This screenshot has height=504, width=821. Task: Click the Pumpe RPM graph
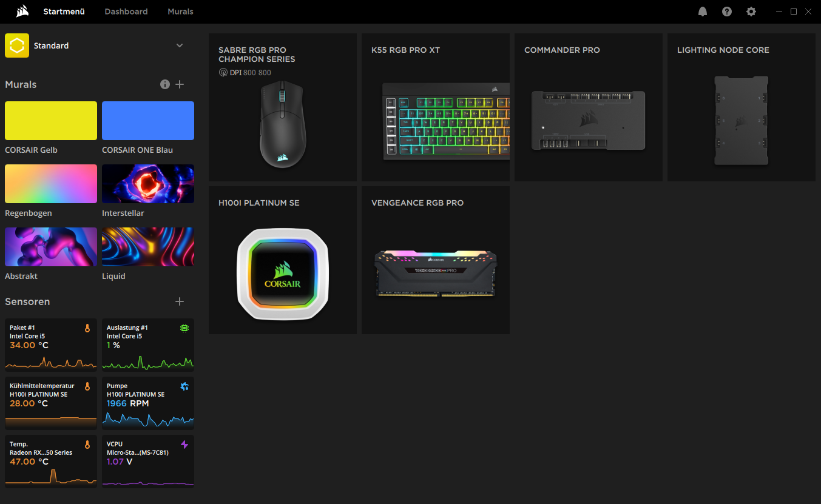[x=148, y=419]
